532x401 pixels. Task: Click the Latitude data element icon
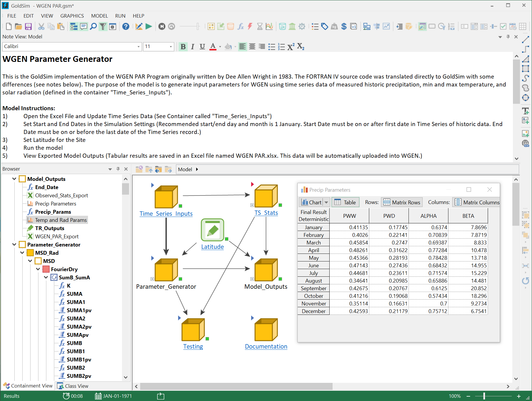click(x=213, y=230)
